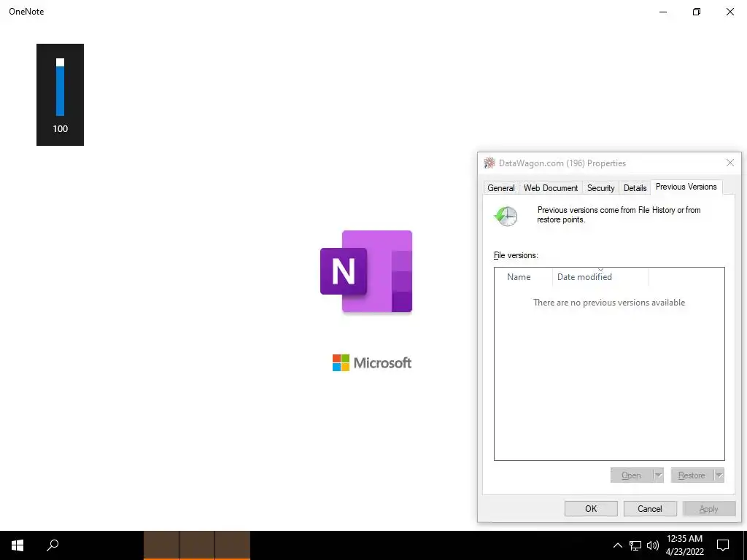Close the OneNote window
The image size is (747, 560).
click(729, 12)
